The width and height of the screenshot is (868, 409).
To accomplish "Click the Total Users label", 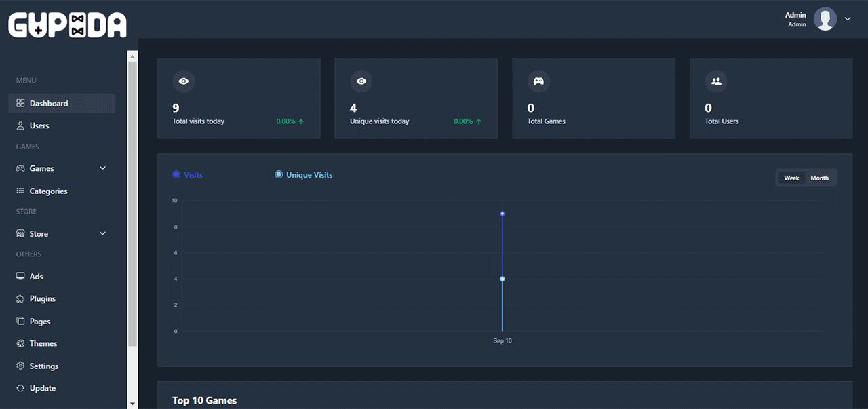I will [x=722, y=121].
